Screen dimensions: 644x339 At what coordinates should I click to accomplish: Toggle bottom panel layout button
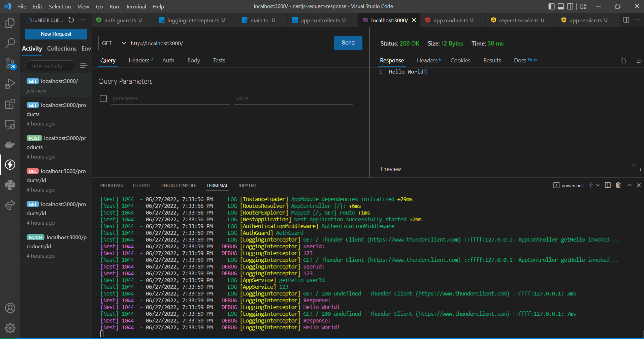pos(561,6)
